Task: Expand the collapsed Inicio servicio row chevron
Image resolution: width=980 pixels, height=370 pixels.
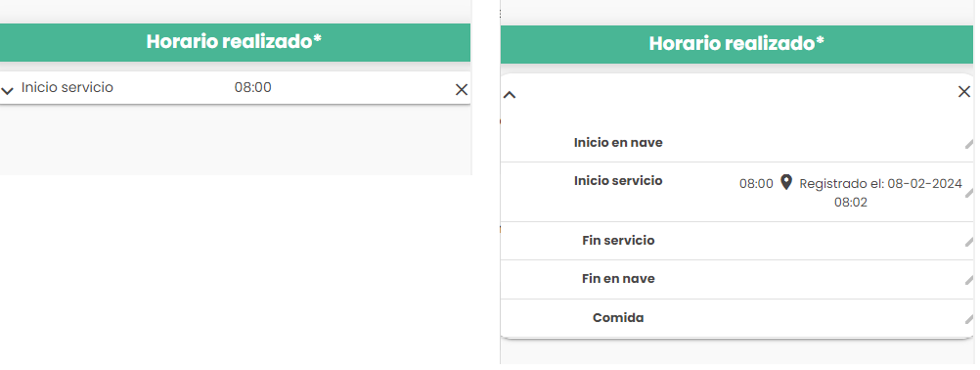Action: 8,91
